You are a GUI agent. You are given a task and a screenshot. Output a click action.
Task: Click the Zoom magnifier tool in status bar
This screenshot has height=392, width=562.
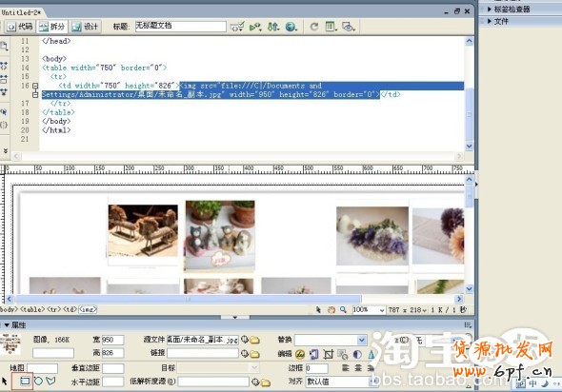(343, 309)
